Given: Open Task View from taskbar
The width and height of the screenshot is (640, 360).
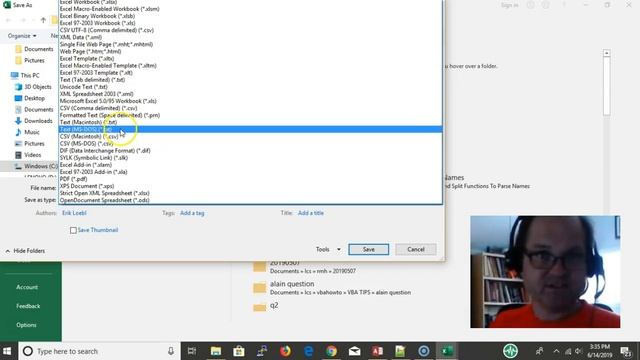Looking at the screenshot, I should coord(192,351).
